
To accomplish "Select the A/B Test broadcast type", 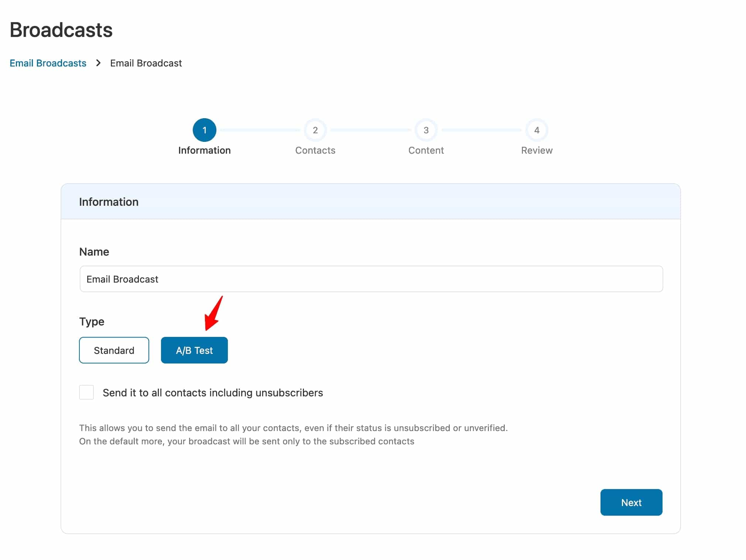I will pyautogui.click(x=195, y=350).
